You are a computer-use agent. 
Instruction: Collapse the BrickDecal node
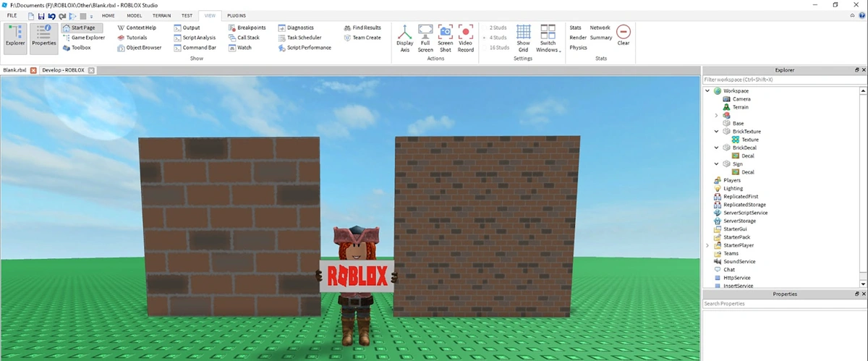[x=717, y=148]
